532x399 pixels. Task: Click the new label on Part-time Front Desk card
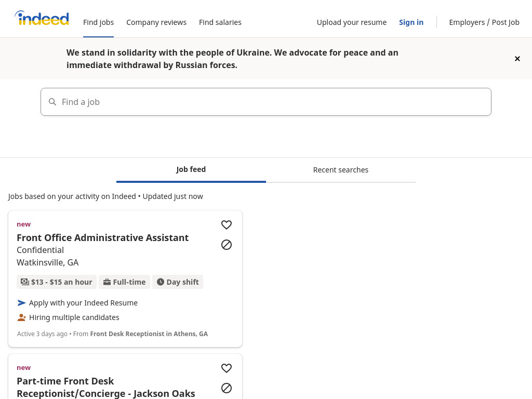point(24,368)
